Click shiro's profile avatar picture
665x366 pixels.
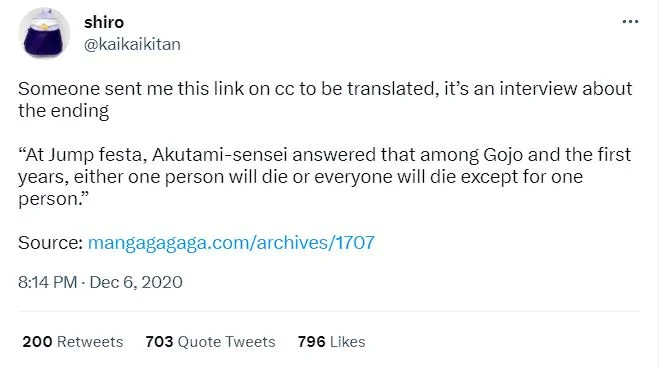click(x=45, y=33)
